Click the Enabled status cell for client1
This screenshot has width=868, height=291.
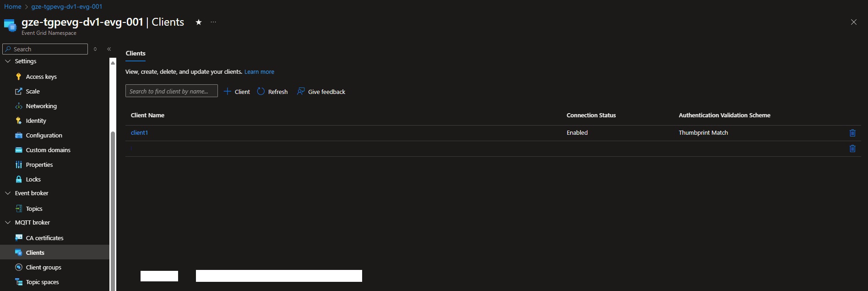pyautogui.click(x=577, y=133)
